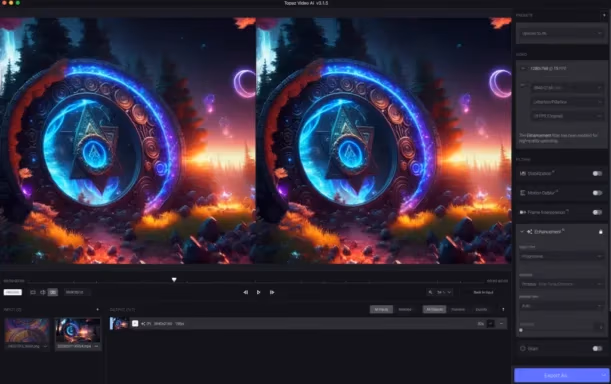Click output row status icon
The height and width of the screenshot is (384, 611).
click(135, 324)
